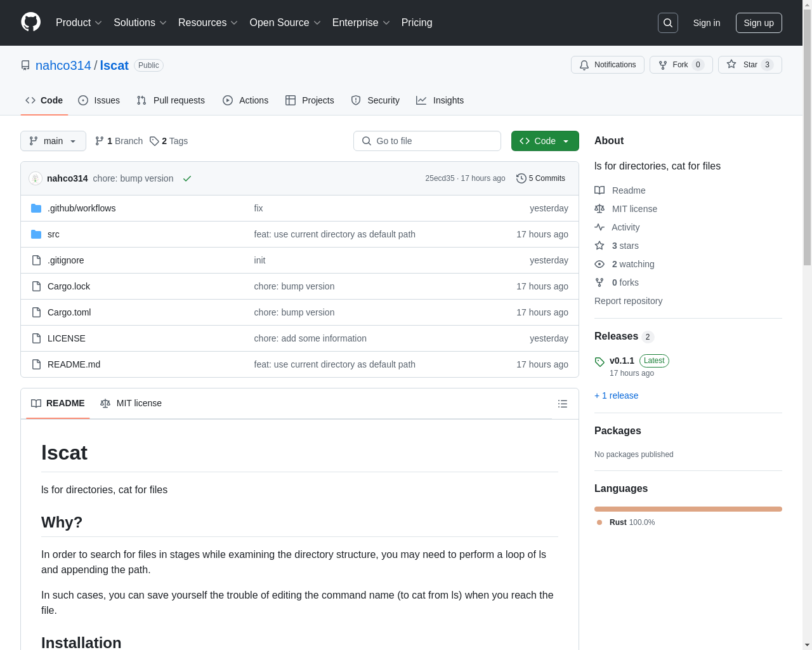Open the Pricing link

pyautogui.click(x=417, y=23)
